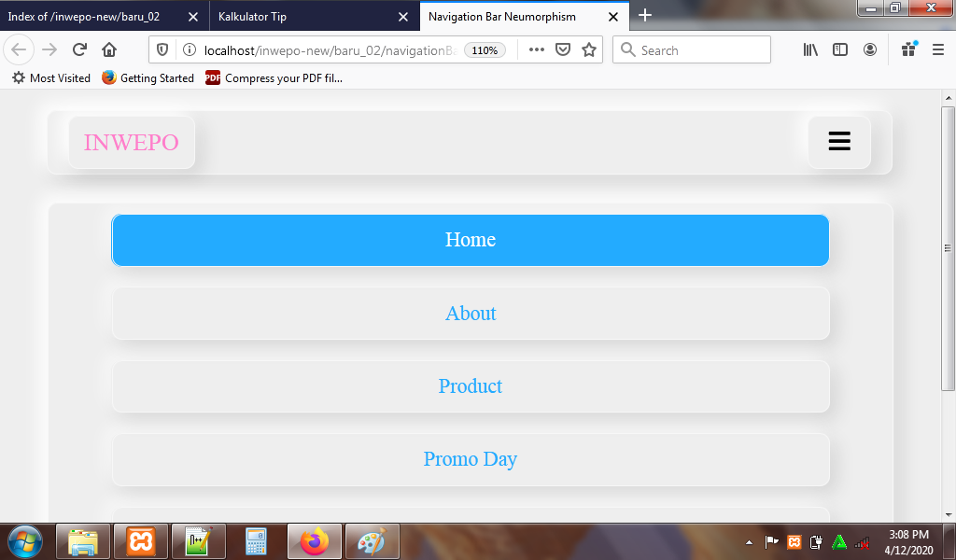
Task: Click the INWEPO logo
Action: pos(132,143)
